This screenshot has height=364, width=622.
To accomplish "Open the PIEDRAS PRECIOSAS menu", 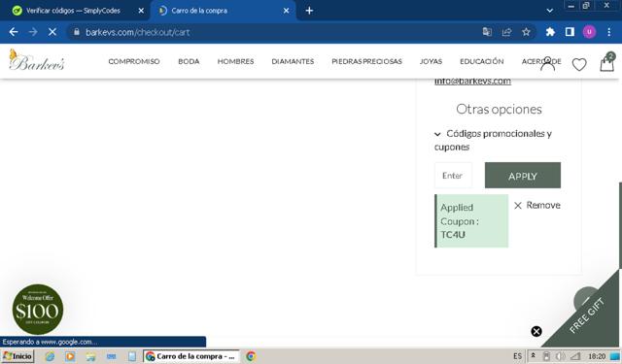I will [367, 61].
